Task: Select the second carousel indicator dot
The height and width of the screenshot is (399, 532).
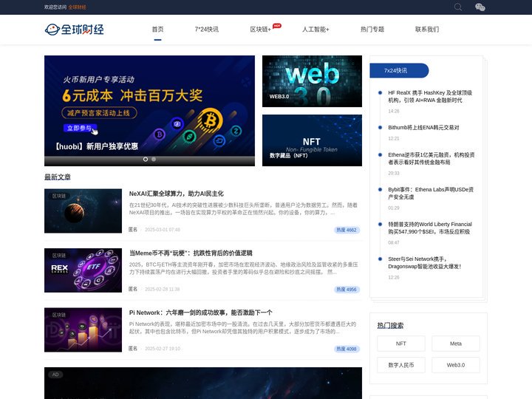Action: 154,159
